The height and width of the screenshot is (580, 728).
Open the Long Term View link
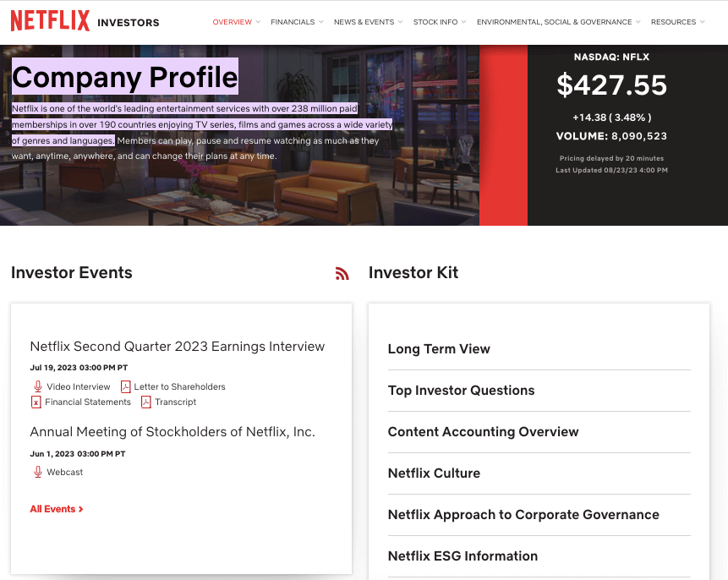(x=439, y=348)
